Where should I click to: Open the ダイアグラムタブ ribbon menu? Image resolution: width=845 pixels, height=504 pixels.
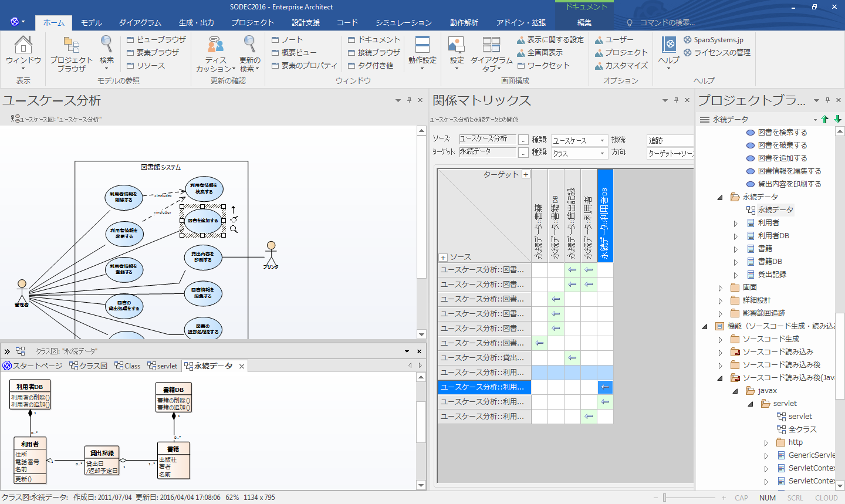tap(491, 54)
